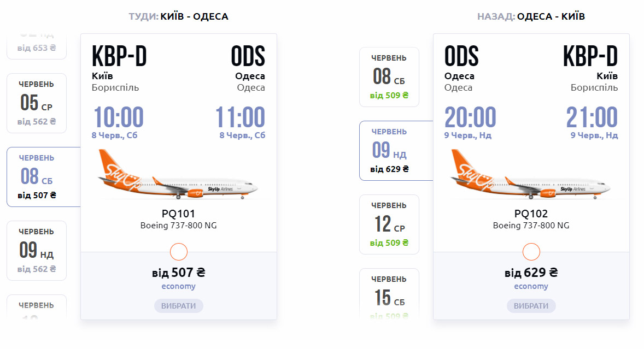Click ВИБРАТИ button for flight PQ101

pos(179,306)
